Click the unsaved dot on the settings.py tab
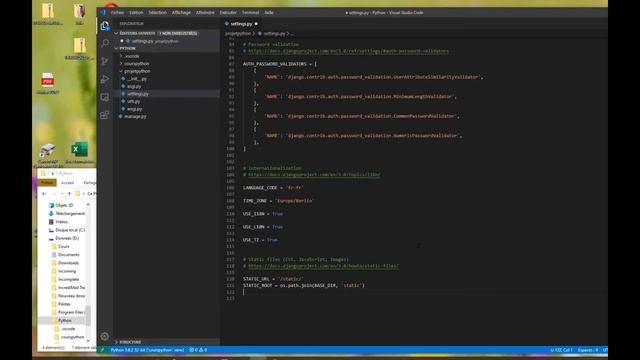This screenshot has width=640, height=360. pos(256,24)
